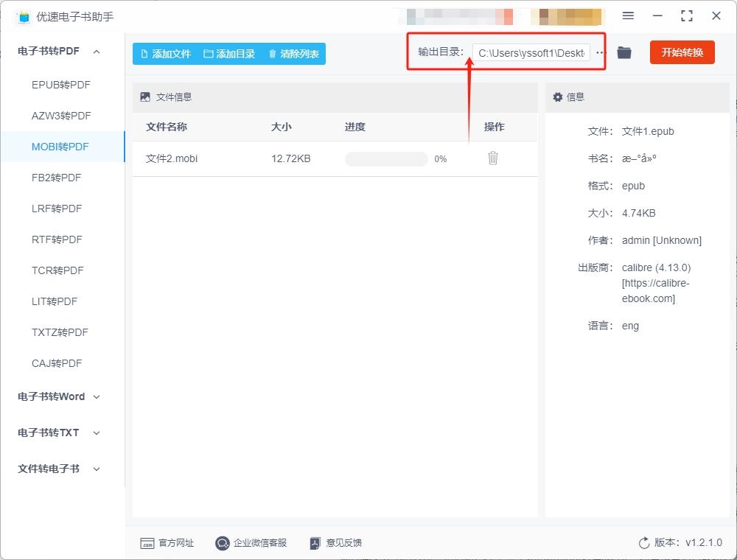Click the 操作 column header
The width and height of the screenshot is (737, 560).
point(494,127)
